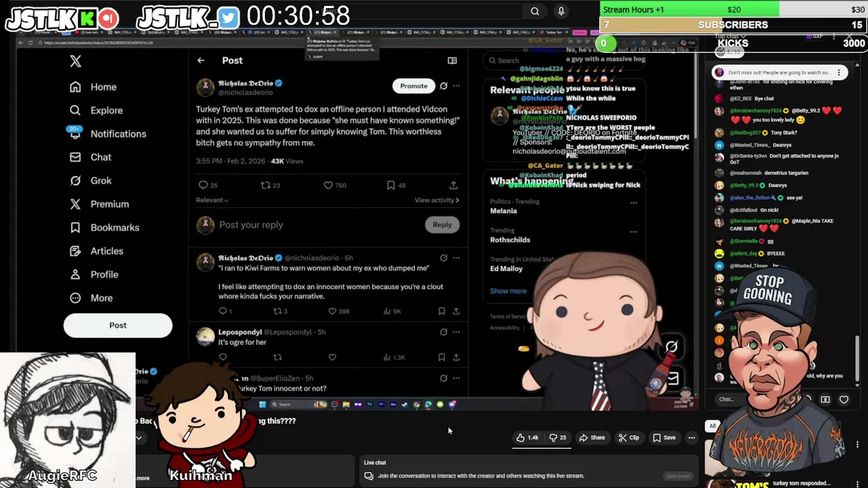Bookmark the main post with 48 bookmarks
868x488 pixels.
pyautogui.click(x=391, y=185)
